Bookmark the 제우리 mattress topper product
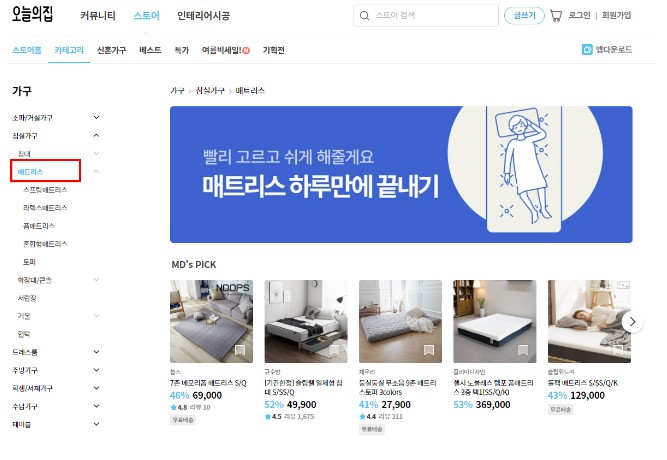The width and height of the screenshot is (667, 460). tap(429, 350)
